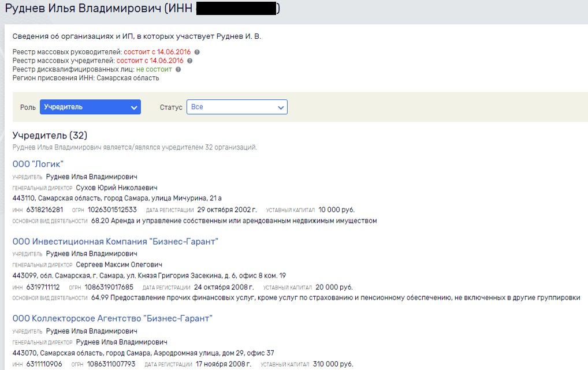
Task: Click Регион присвоения ИНН: Самарская область
Action: [x=86, y=78]
